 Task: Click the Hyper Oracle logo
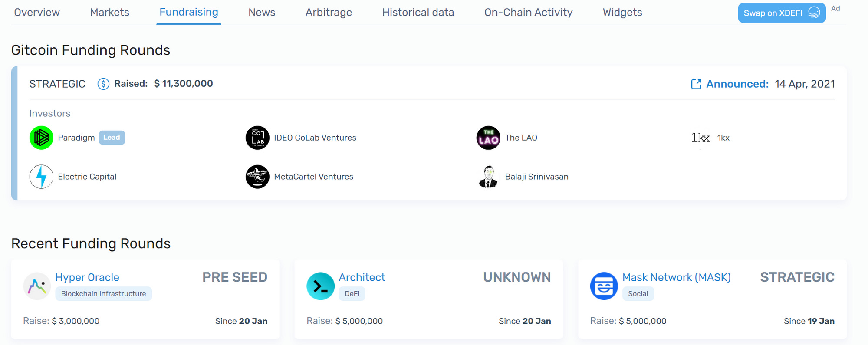(37, 286)
